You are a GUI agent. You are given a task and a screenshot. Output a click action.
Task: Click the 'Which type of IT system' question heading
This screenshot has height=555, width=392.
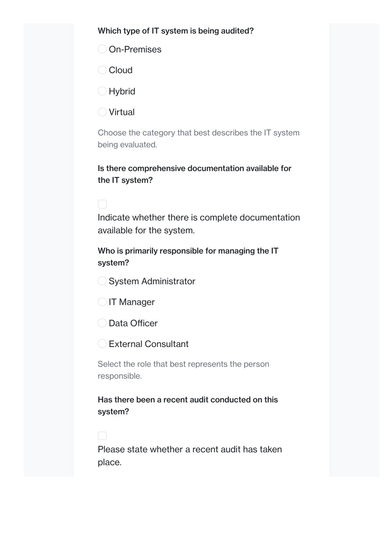tap(176, 31)
